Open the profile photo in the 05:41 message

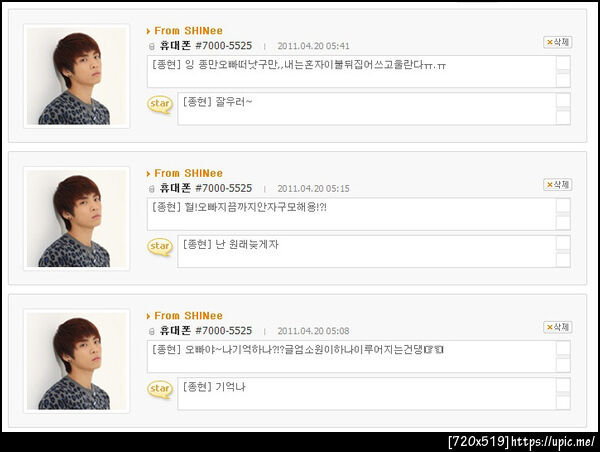pos(77,76)
